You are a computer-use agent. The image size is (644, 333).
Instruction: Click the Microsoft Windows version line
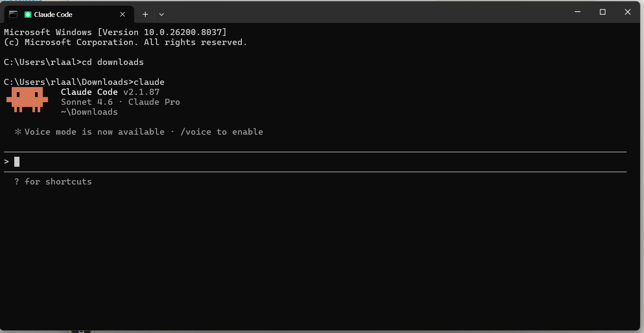[x=115, y=32]
